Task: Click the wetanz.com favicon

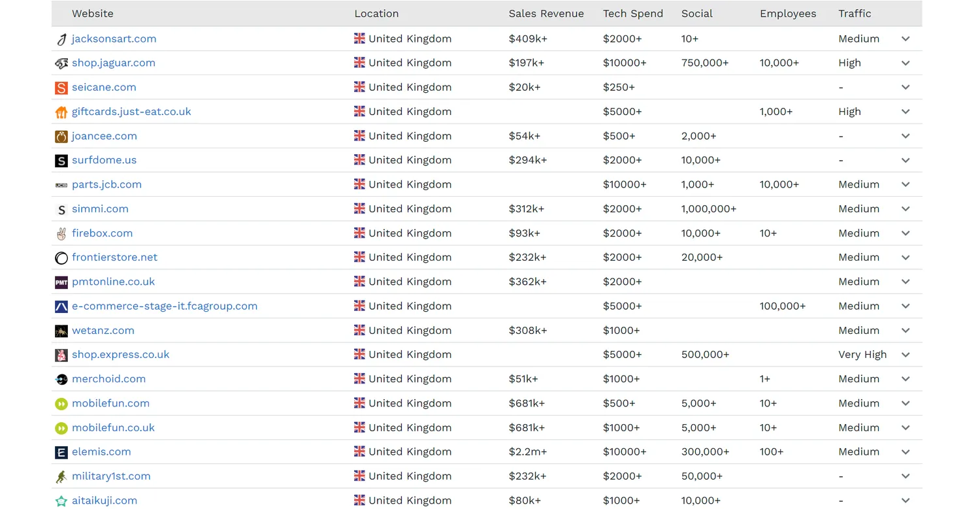Action: [61, 331]
